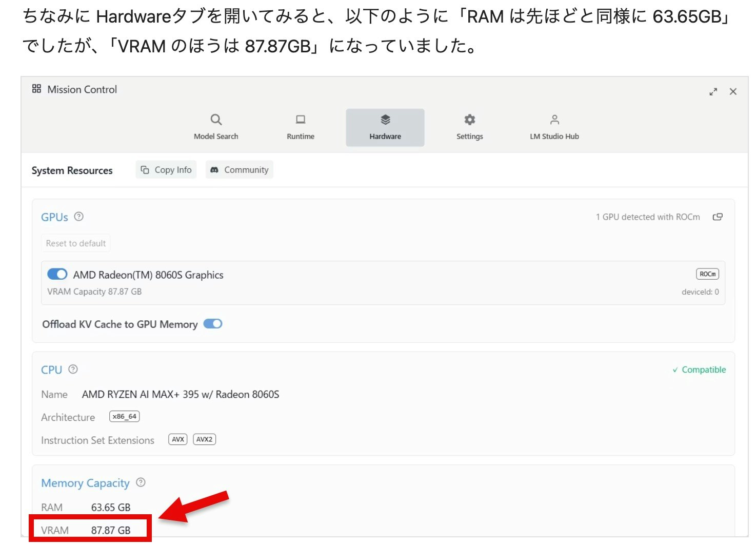Screen dimensions: 756x544
Task: Click the 'AMD Radeon(TM) 8060S Graphics' name
Action: (148, 275)
